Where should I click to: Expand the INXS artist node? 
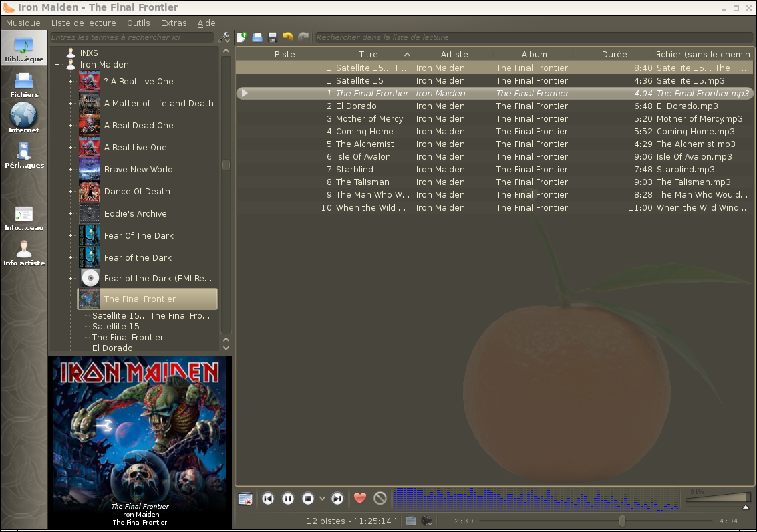click(57, 53)
